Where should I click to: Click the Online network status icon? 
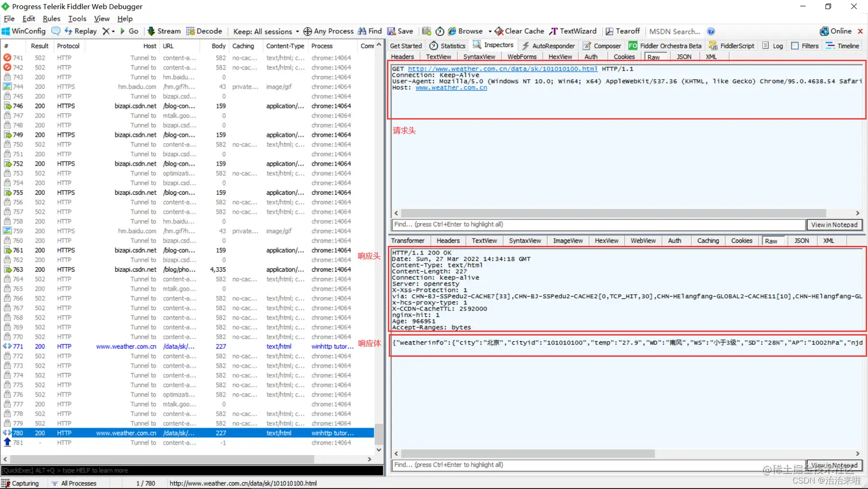point(835,31)
